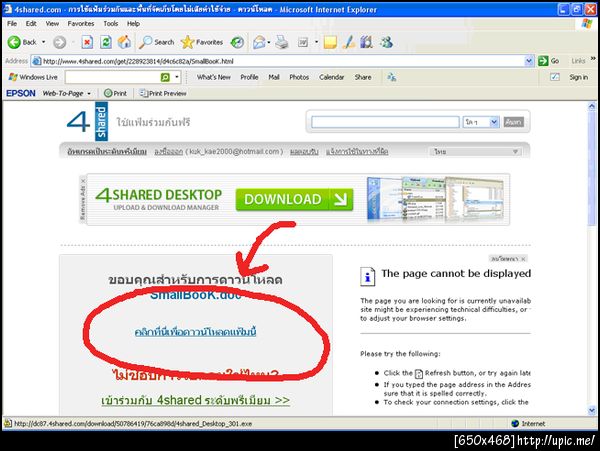Viewport: 600px width, 451px height.
Task: Click the vertical scrollbar down arrow
Action: point(592,410)
